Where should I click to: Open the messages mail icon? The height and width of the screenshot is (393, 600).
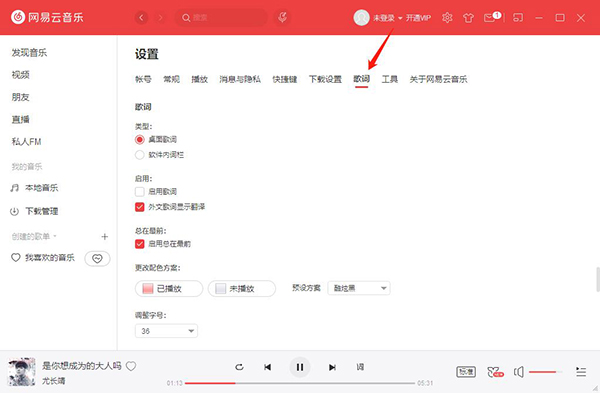click(489, 18)
